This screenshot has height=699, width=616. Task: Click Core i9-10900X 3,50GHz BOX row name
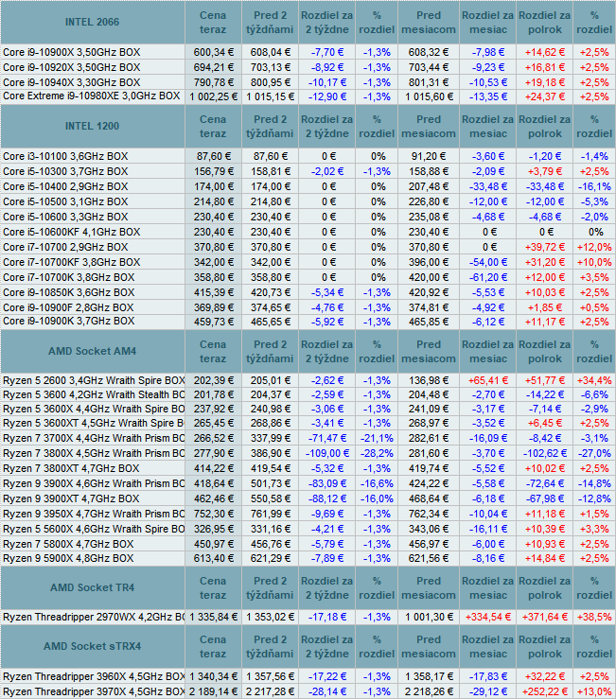click(x=71, y=52)
